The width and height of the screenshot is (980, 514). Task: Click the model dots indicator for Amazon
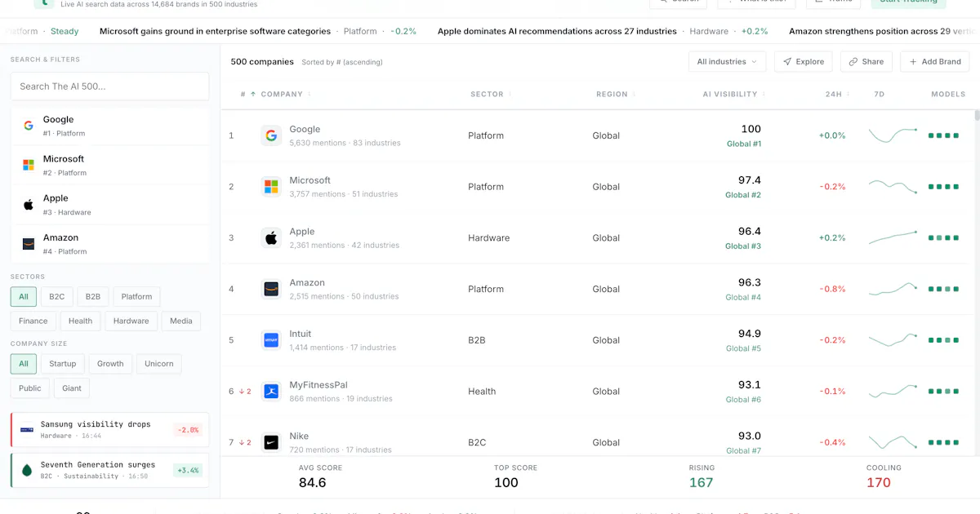click(943, 289)
